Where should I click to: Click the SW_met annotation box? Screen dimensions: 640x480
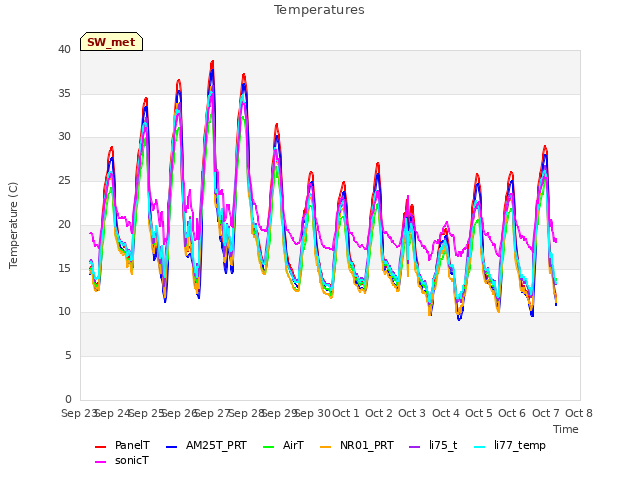111,42
